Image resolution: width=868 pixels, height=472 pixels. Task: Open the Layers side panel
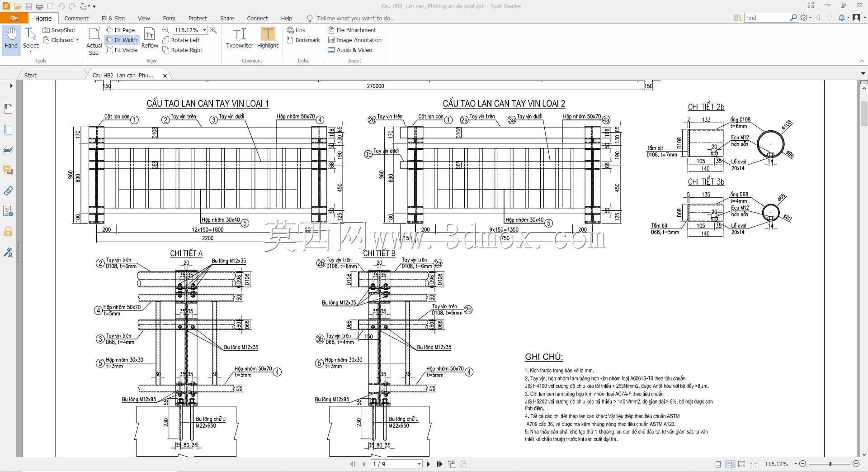[x=8, y=150]
